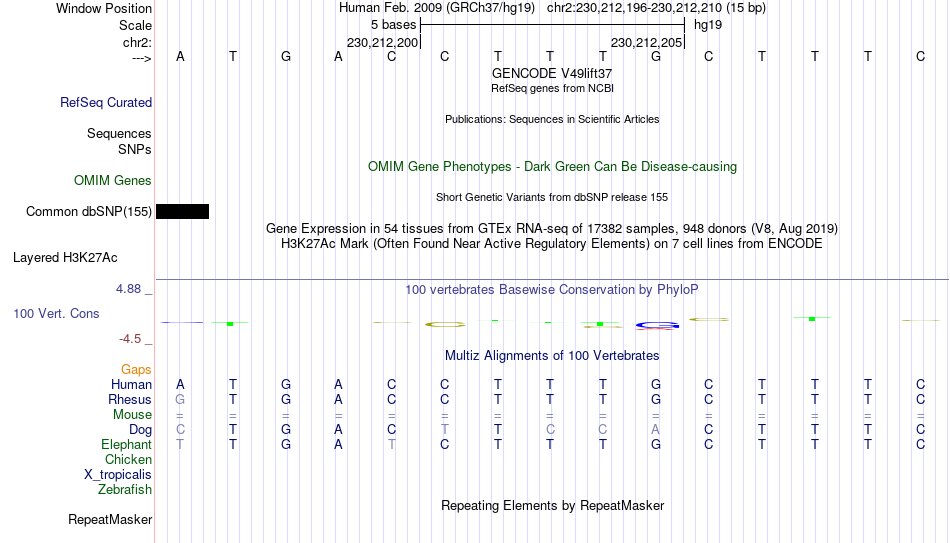Image resolution: width=950 pixels, height=543 pixels.
Task: Click the RefSeq genes from NCBI title
Action: [552, 88]
